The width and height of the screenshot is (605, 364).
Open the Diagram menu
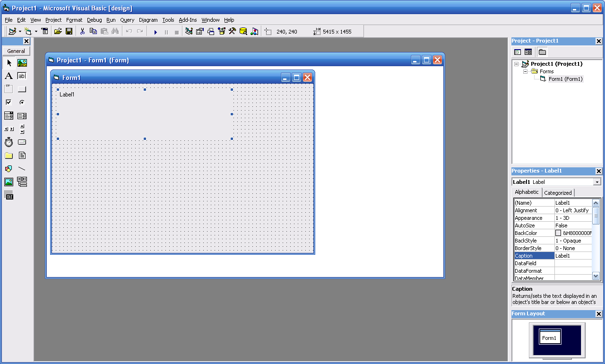click(148, 20)
